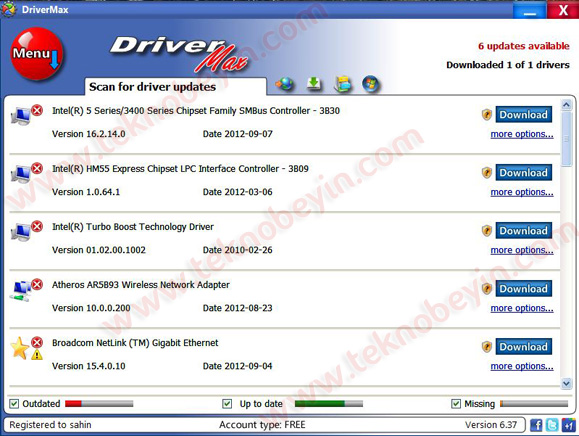
Task: Click shield icon beside Broadcom Download
Action: pos(487,347)
